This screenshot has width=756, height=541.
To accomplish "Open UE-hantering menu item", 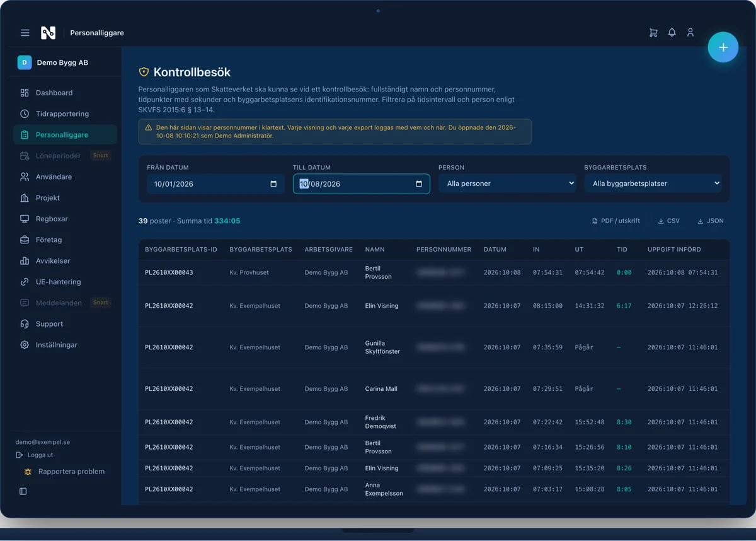I will tap(65, 282).
